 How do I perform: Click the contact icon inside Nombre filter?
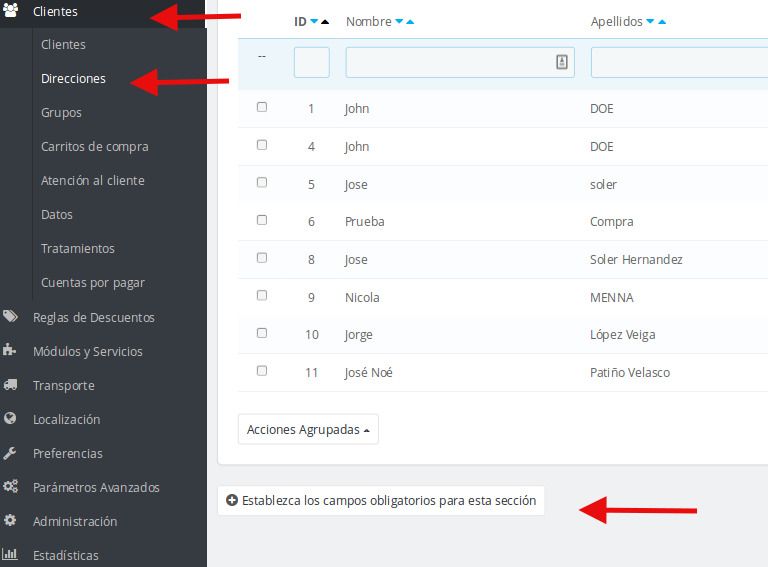562,62
